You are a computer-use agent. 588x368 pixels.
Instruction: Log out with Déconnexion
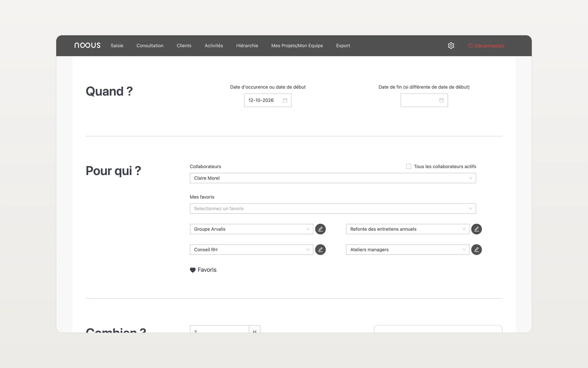pyautogui.click(x=486, y=46)
